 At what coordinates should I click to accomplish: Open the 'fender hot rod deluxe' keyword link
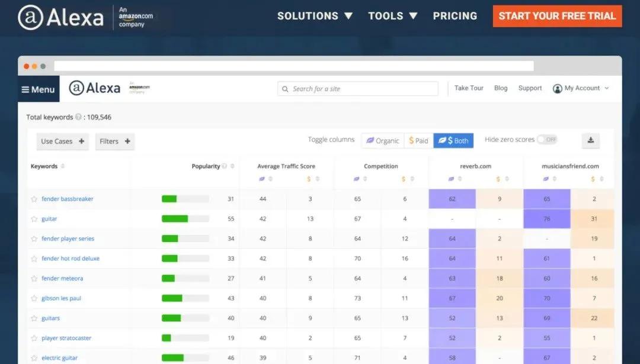pos(71,259)
